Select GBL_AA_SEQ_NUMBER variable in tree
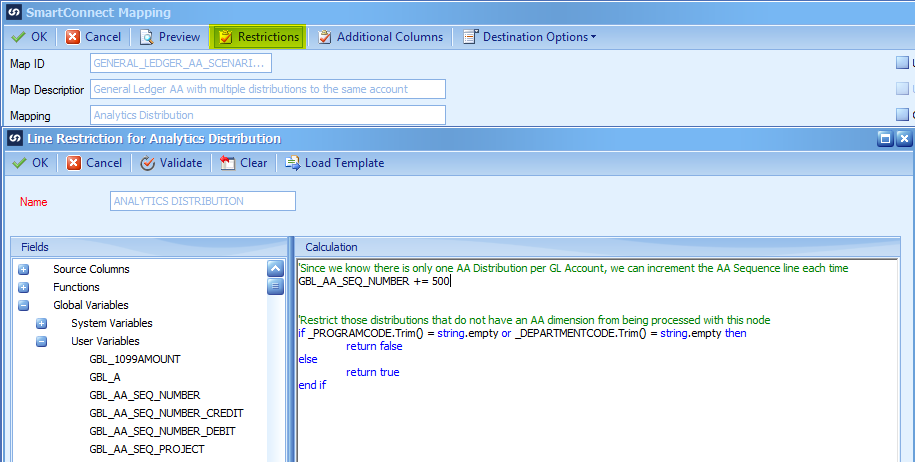Screen dimensions: 915x462 tap(145, 395)
